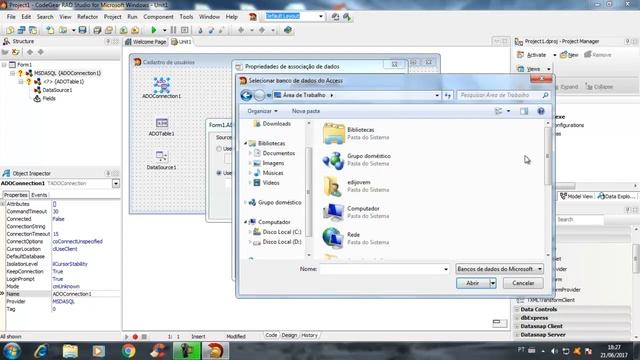Click Nova pasta button
Image resolution: width=640 pixels, height=360 pixels.
tap(306, 111)
